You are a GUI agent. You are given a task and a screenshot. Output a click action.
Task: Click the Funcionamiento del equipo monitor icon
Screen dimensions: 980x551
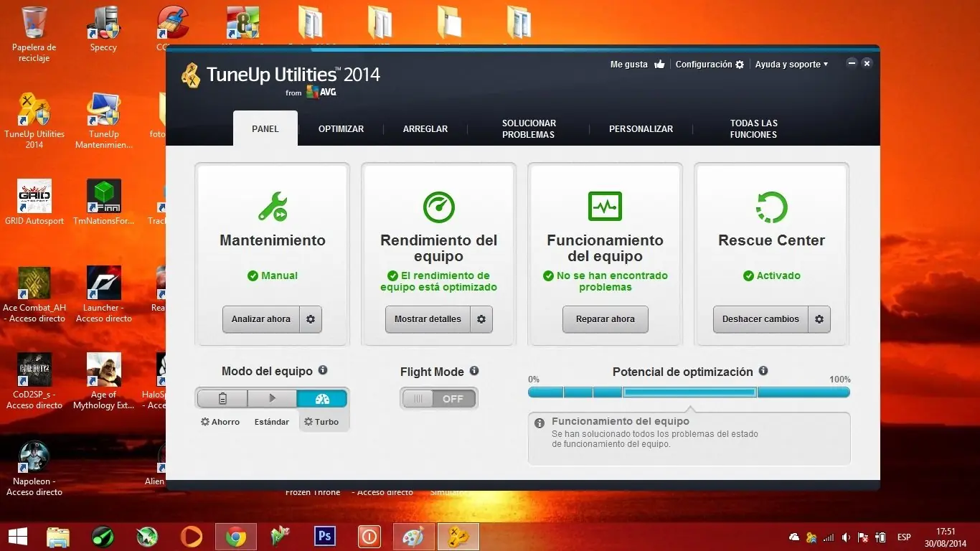pos(605,207)
